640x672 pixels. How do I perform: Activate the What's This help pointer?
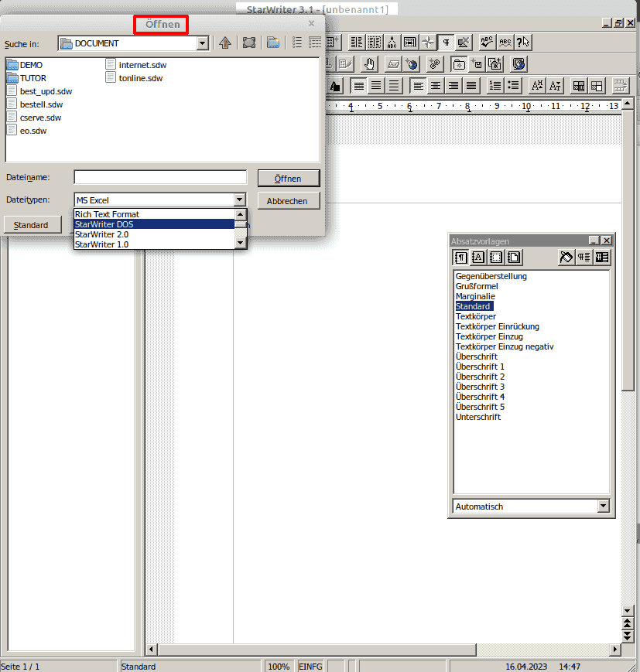pyautogui.click(x=523, y=43)
